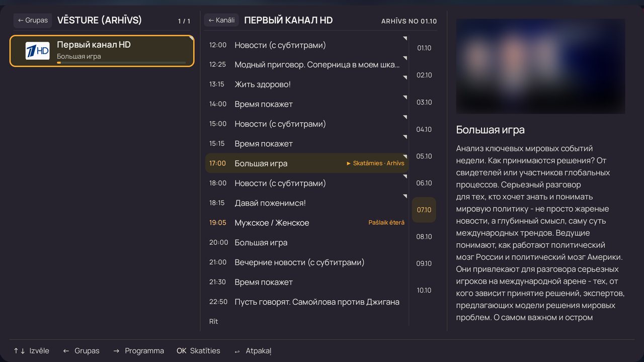This screenshot has height=362, width=644.
Task: Go back using the Grupas button
Action: (33, 20)
